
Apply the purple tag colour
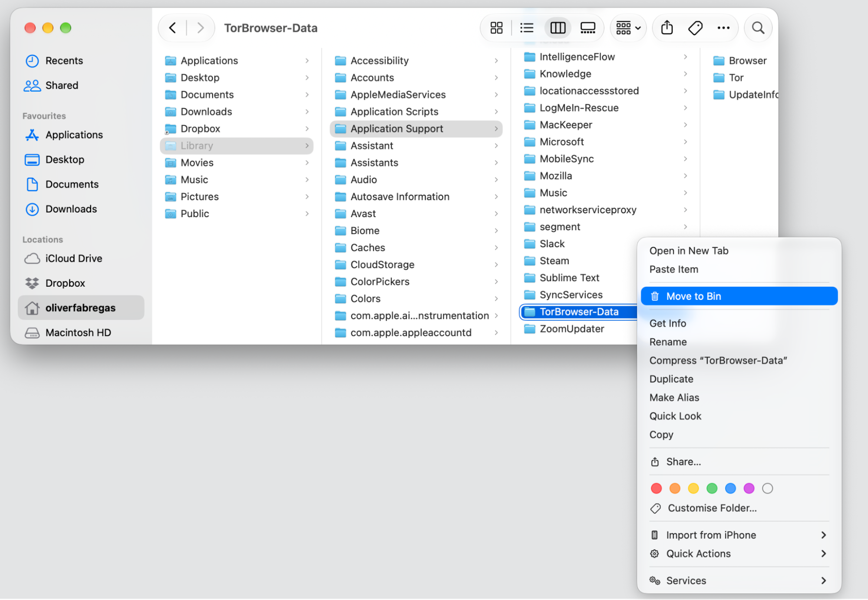(x=749, y=488)
